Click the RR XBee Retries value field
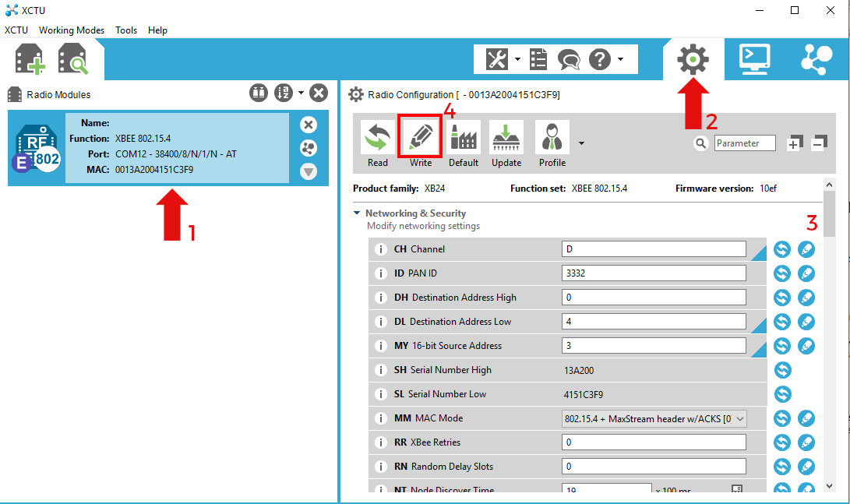 tap(654, 442)
